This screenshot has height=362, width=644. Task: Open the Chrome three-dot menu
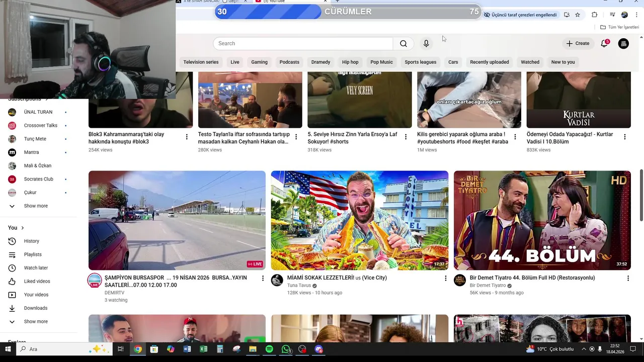tap(636, 15)
